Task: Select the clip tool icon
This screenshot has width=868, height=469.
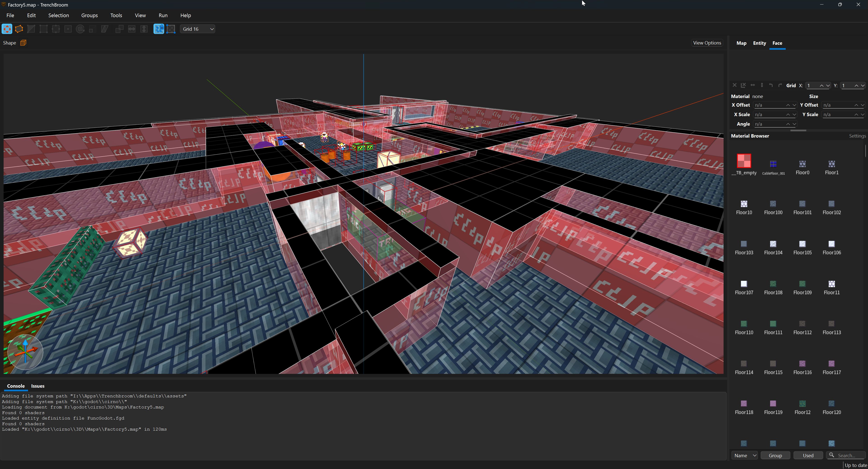Action: click(31, 29)
